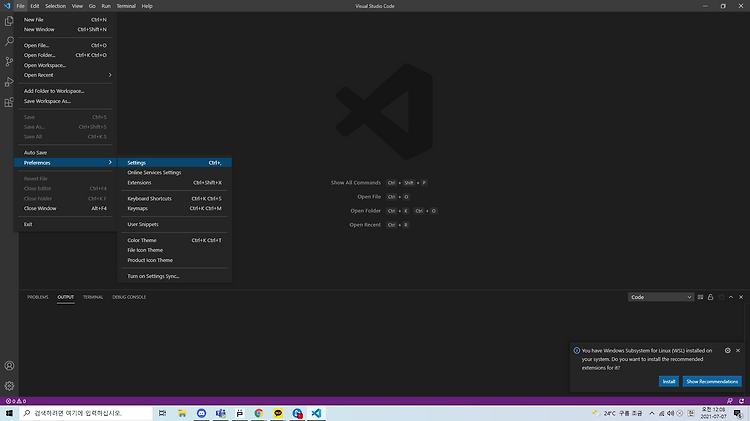The image size is (750, 421).
Task: Open the notification gear options
Action: (x=728, y=351)
